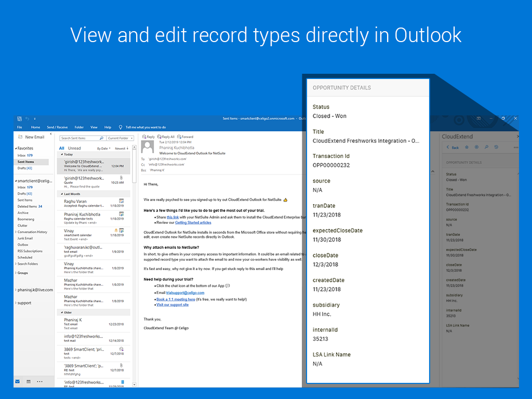Open the Book a 1:1 meeting here link
The height and width of the screenshot is (399, 532).
176,299
